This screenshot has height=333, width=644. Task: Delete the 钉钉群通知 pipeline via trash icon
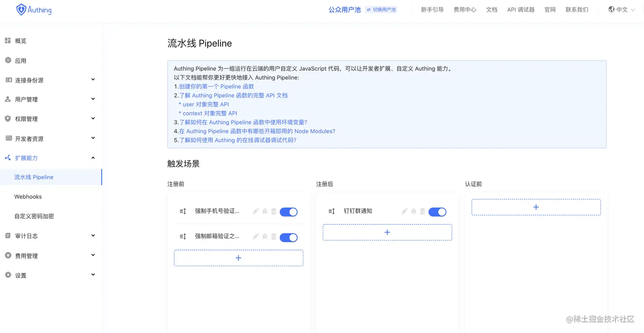coord(423,211)
